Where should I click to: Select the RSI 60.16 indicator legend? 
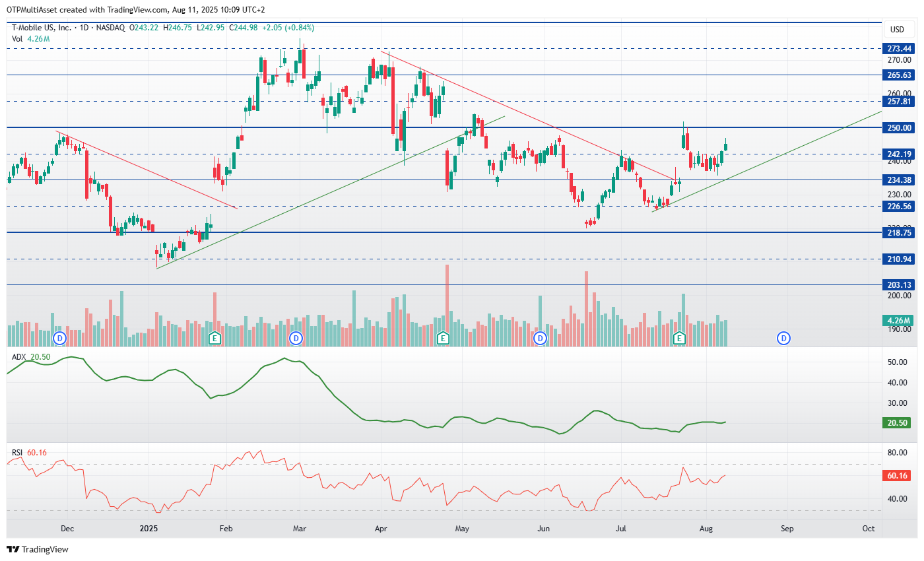pos(29,453)
